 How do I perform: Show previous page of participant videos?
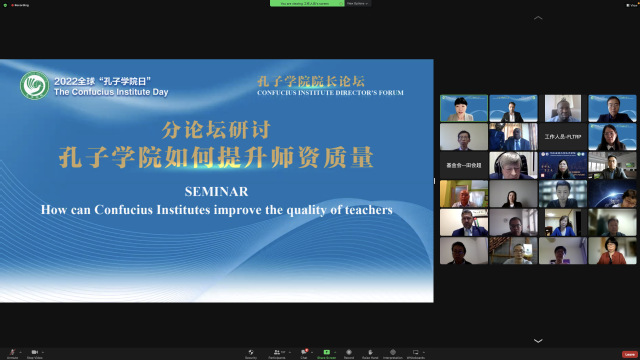tap(538, 18)
